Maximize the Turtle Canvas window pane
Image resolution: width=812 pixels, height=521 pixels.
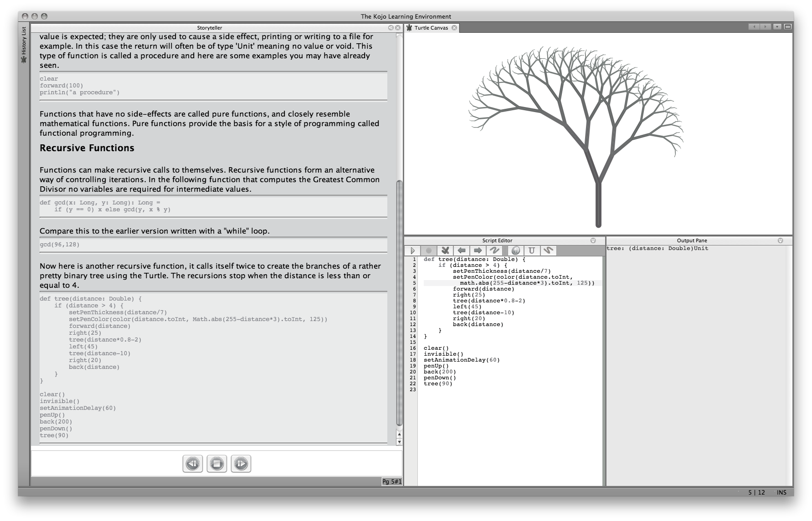tap(787, 27)
